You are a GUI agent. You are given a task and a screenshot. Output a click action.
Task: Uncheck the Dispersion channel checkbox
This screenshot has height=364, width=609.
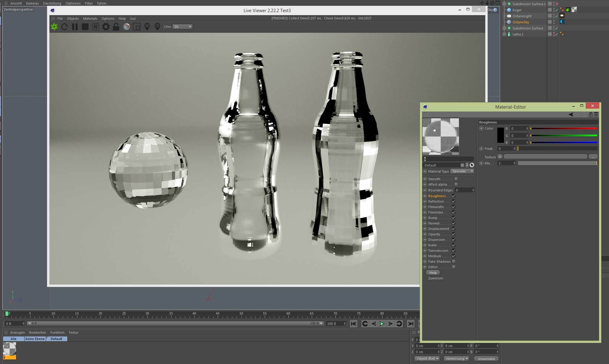coord(454,240)
